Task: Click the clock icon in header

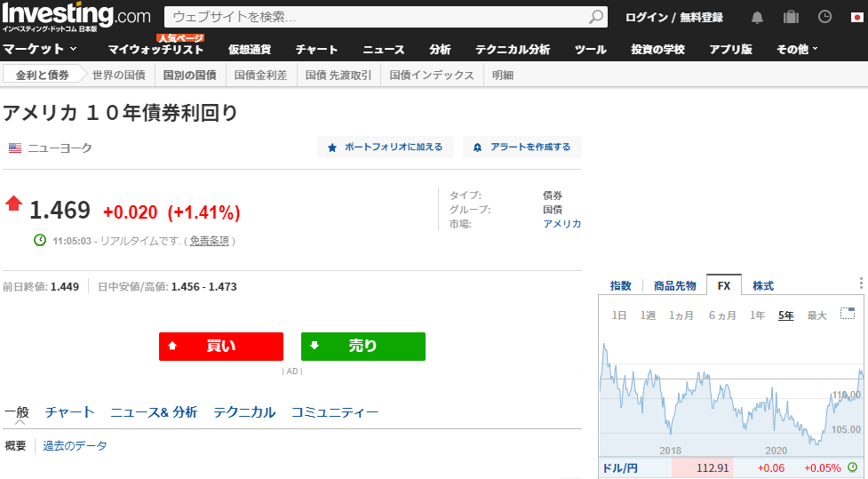Action: [x=824, y=17]
